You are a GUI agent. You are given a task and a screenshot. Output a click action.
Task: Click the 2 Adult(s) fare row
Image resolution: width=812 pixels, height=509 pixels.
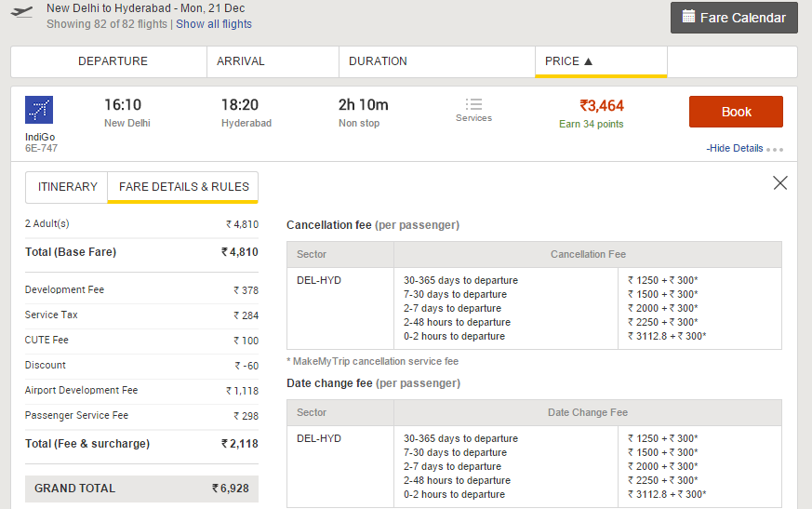click(x=142, y=224)
